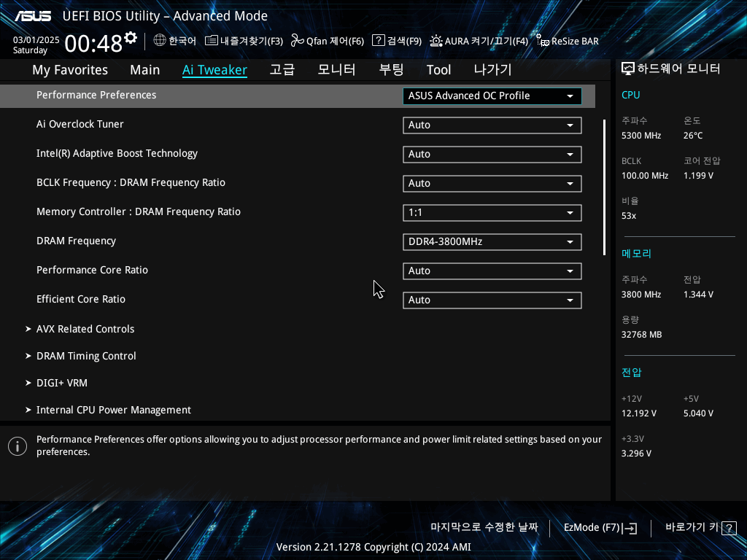Click the +12V 12.192 V reading
The height and width of the screenshot is (560, 747).
pyautogui.click(x=639, y=413)
